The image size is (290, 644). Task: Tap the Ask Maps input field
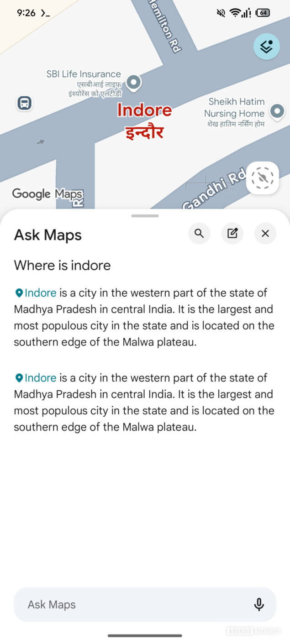pos(114,604)
